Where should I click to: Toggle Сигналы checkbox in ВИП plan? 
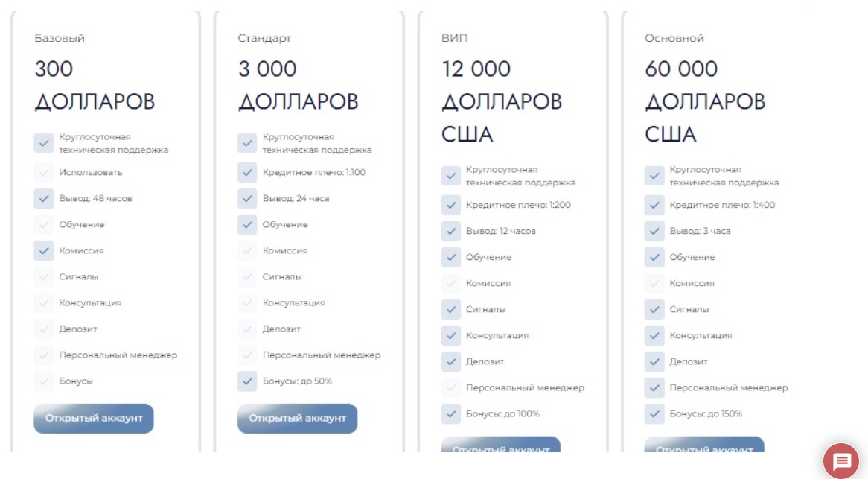450,309
